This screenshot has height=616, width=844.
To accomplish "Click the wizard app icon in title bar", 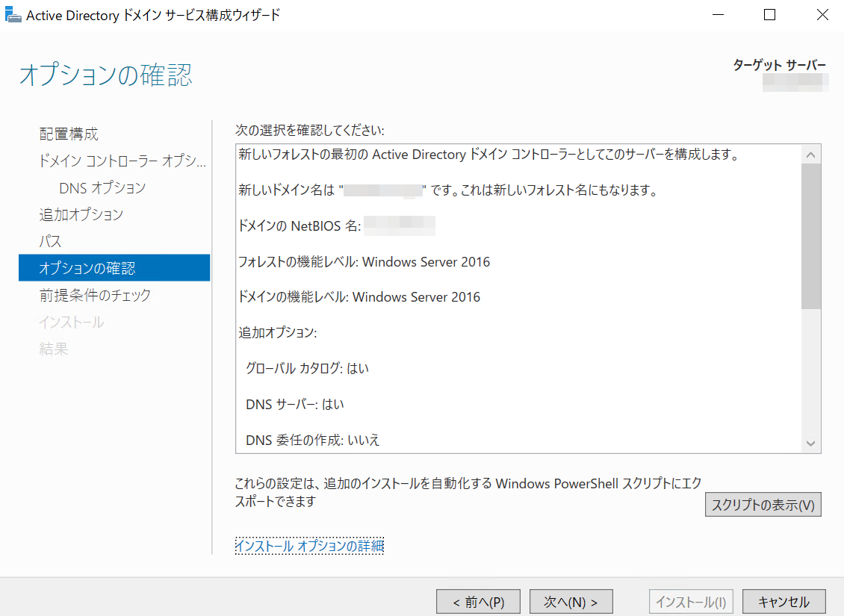I will (x=13, y=14).
